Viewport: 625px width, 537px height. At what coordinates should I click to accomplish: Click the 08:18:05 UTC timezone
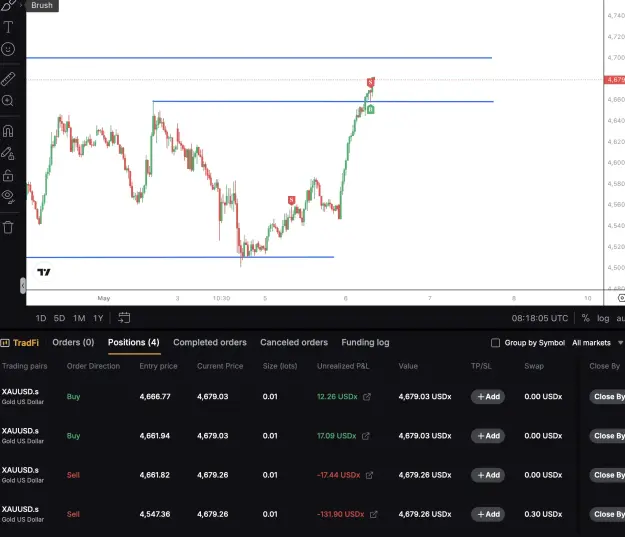[540, 318]
